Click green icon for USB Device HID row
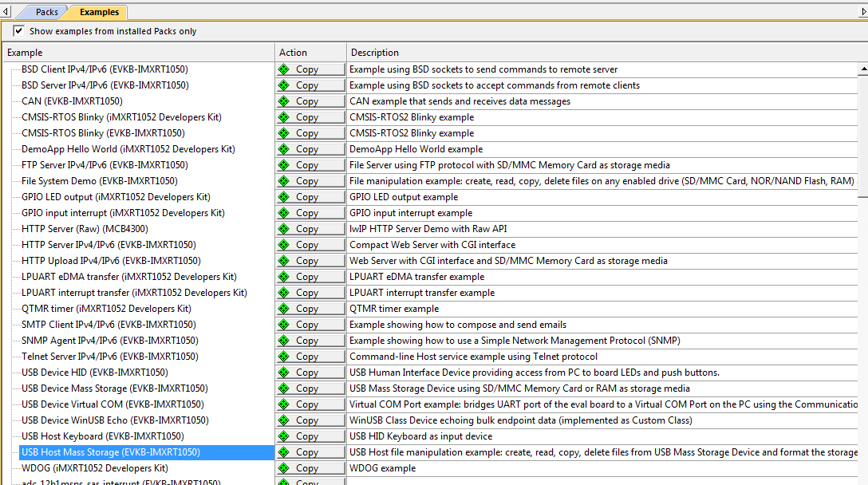The height and width of the screenshot is (485, 868). click(x=284, y=373)
